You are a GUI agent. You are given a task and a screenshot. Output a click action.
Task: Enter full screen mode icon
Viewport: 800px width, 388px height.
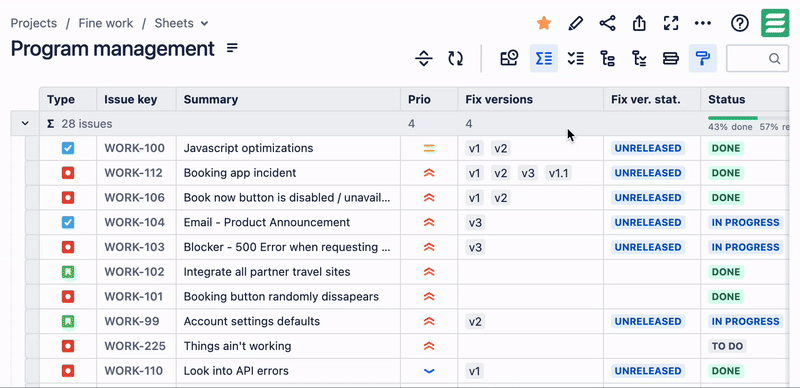(x=671, y=23)
